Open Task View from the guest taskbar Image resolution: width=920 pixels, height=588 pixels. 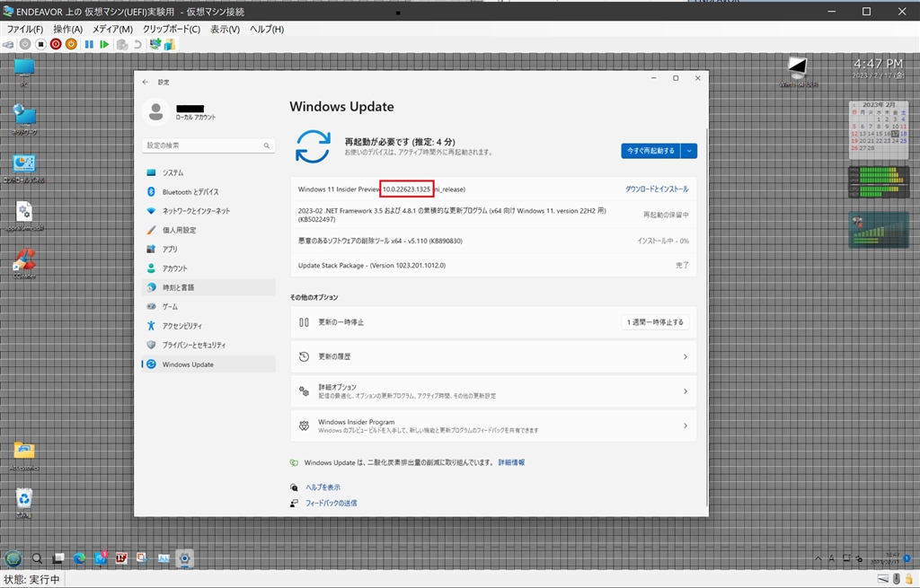coord(58,558)
